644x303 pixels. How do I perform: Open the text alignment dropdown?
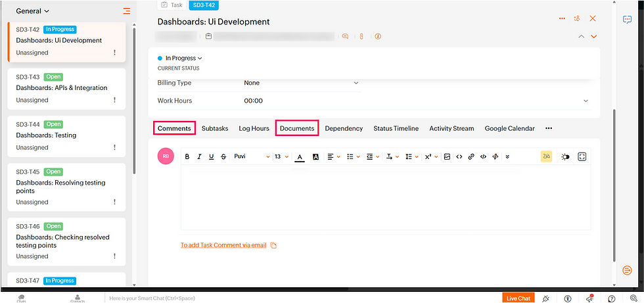(334, 156)
